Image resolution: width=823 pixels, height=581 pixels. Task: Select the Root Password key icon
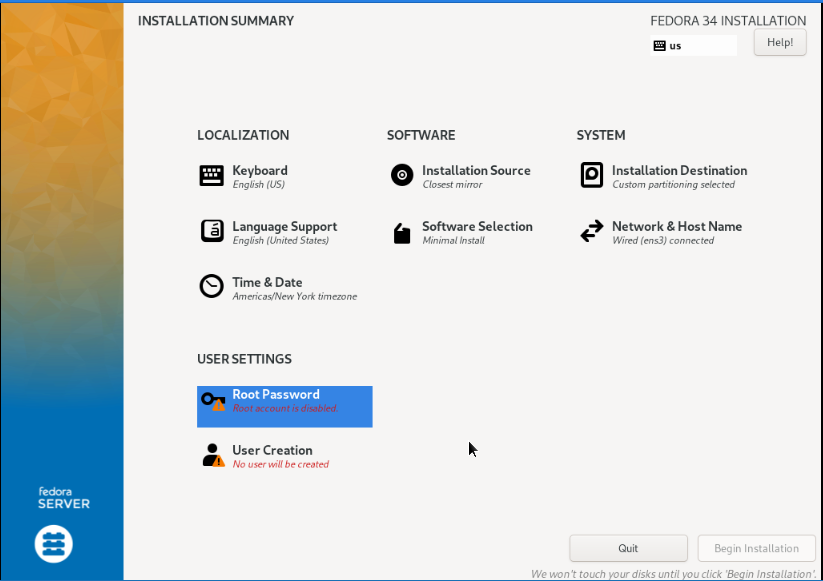[213, 402]
